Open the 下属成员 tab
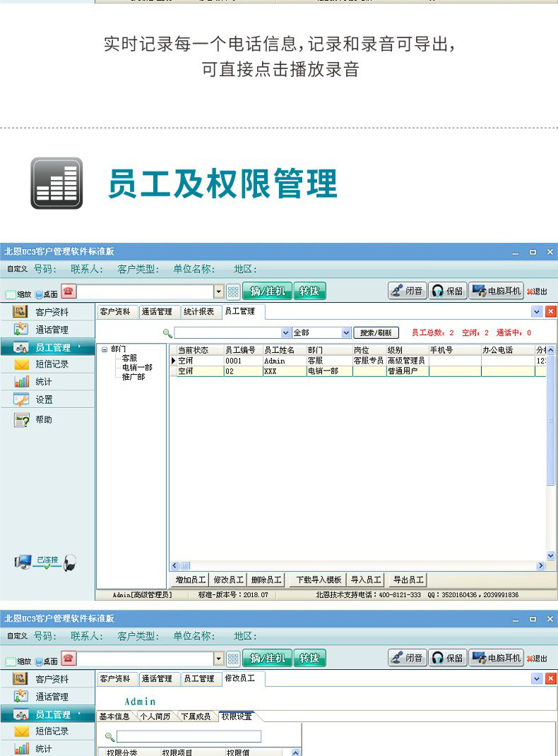 pos(196,716)
